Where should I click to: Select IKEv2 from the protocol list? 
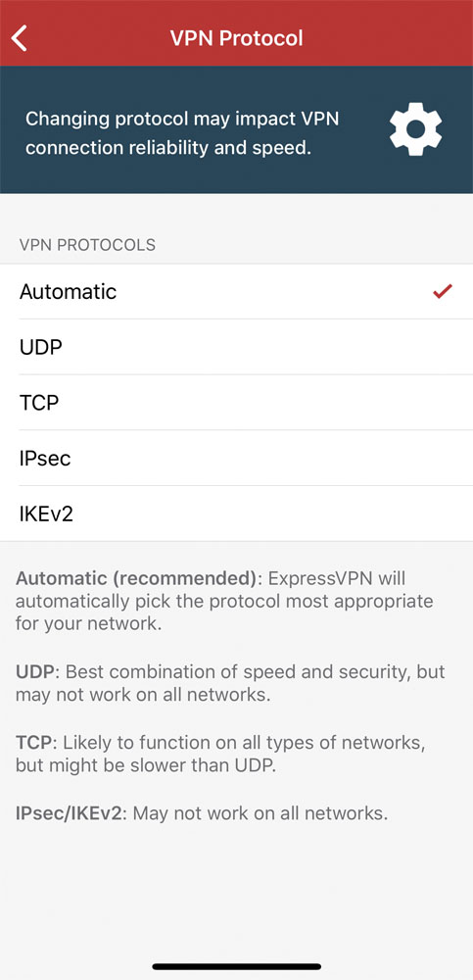pos(236,514)
